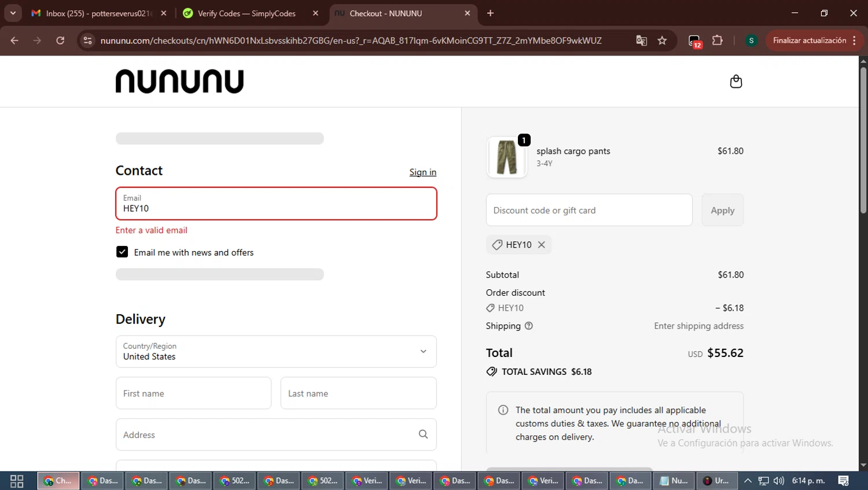This screenshot has width=868, height=490.
Task: Open the Chrome profile avatar S
Action: coord(751,40)
